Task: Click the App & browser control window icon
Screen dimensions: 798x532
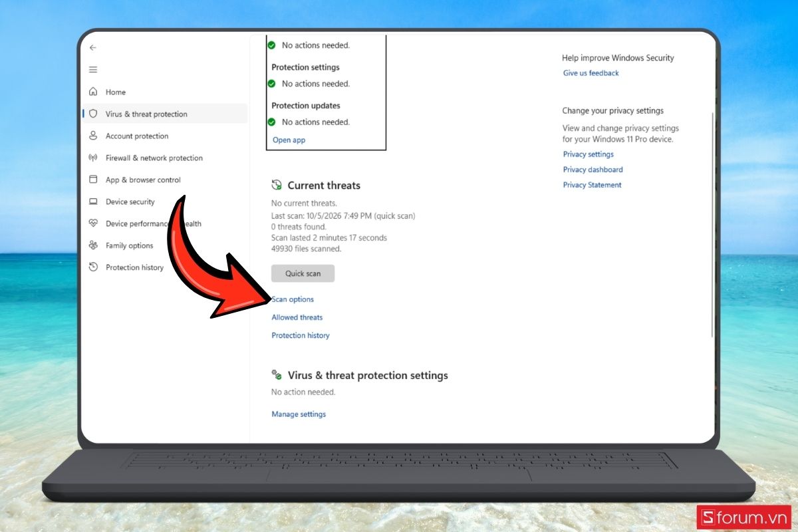Action: pyautogui.click(x=93, y=180)
